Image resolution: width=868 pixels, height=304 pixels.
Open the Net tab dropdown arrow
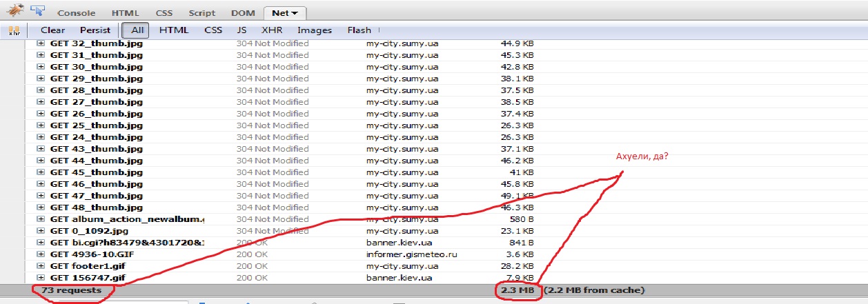coord(295,13)
